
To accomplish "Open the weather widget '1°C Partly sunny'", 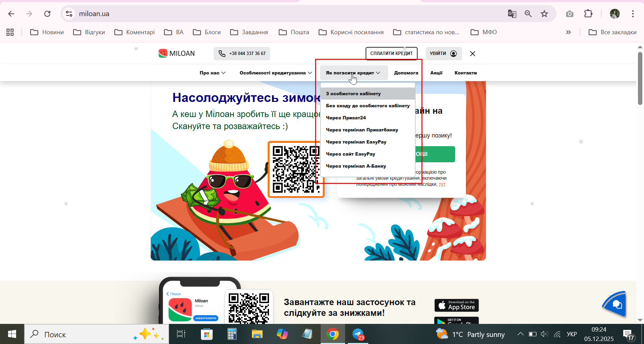I will [x=470, y=334].
